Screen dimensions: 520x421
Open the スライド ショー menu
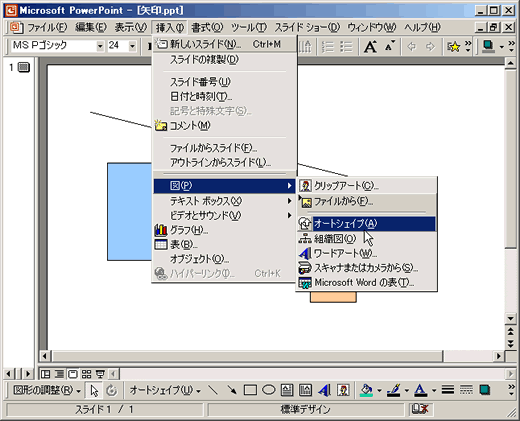coord(307,27)
